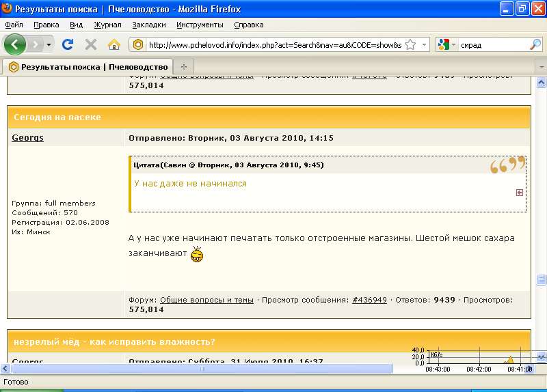Click in the search box containing смрад
Screen dimensions: 547x392
492,45
